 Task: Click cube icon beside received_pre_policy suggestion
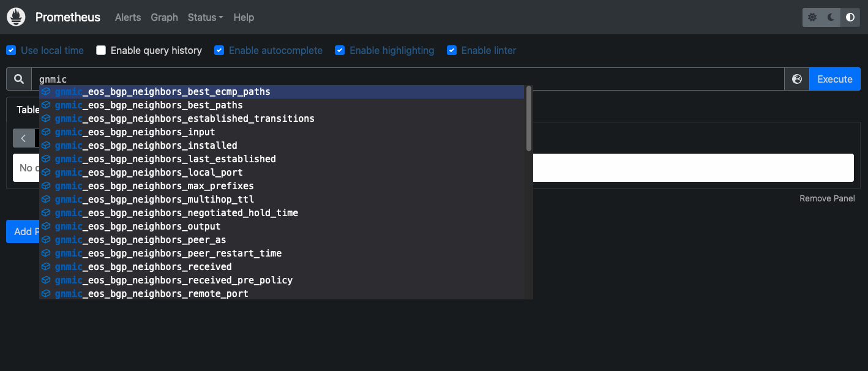tap(47, 280)
